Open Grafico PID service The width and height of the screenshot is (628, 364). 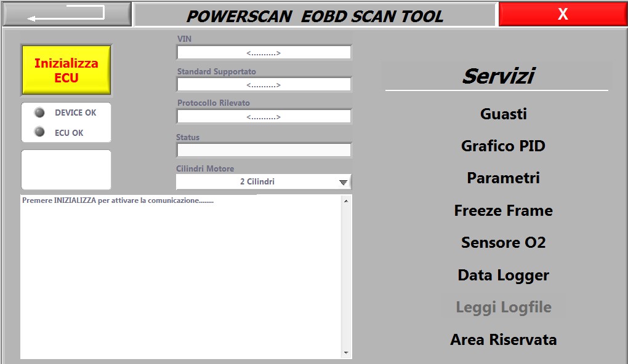click(503, 146)
